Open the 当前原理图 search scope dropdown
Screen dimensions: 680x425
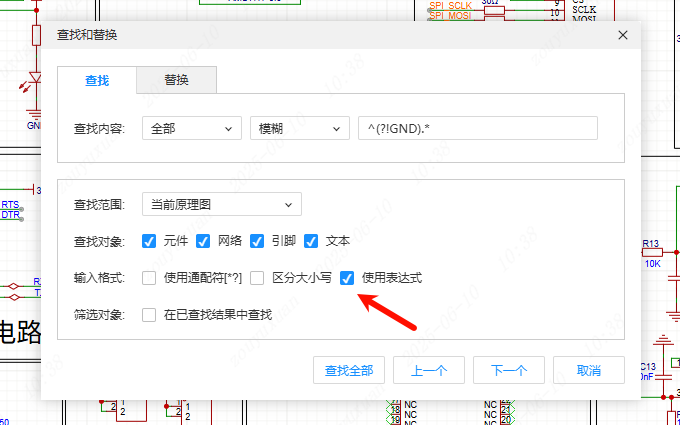pos(221,204)
